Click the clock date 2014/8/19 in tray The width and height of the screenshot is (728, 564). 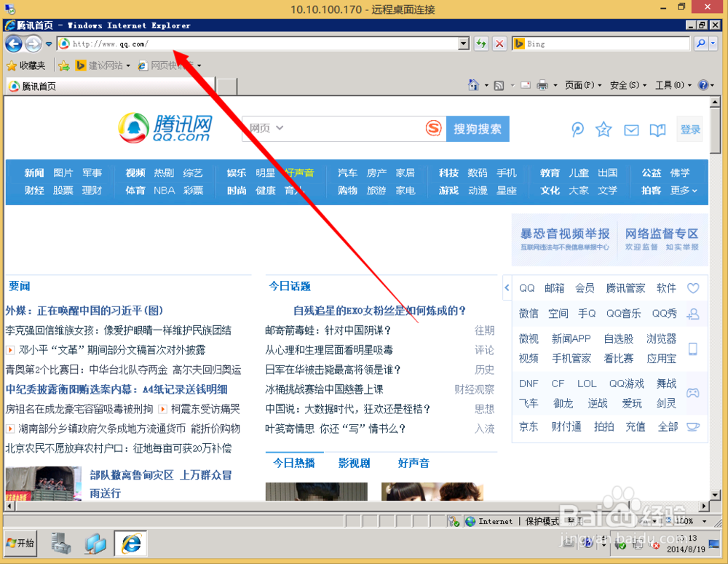tap(686, 549)
